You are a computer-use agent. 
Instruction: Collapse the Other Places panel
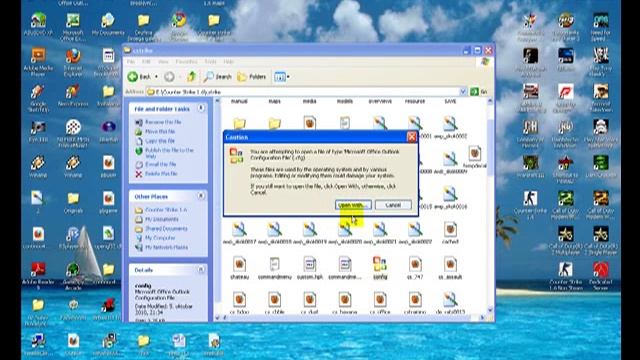click(x=201, y=196)
